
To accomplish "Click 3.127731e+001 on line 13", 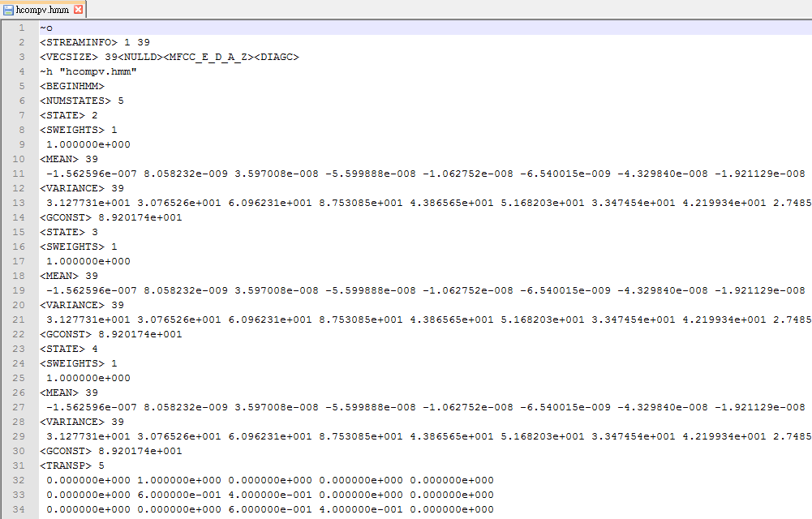I will pos(88,203).
